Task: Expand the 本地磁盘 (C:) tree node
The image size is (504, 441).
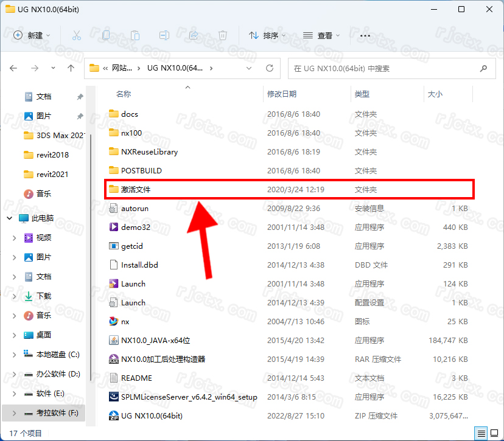Action: 15,354
